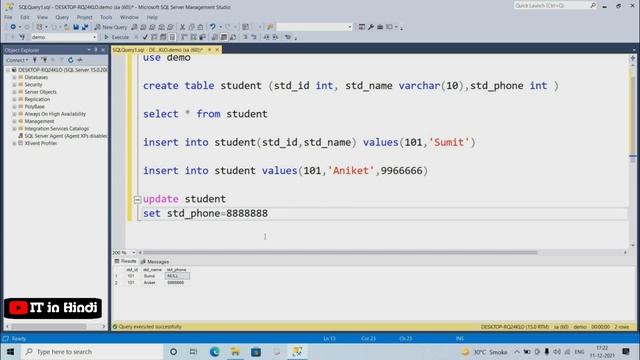The width and height of the screenshot is (640, 360).
Task: Click the Save file toolbar icon
Action: point(76,27)
